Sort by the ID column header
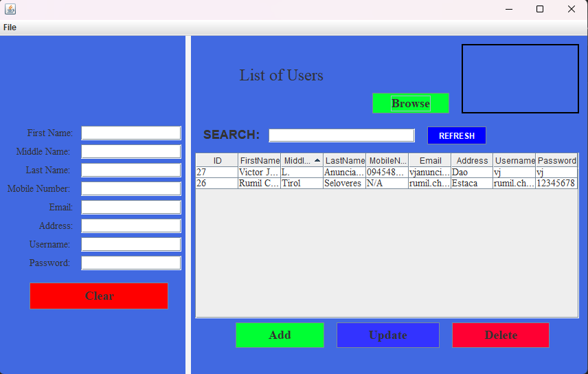Image resolution: width=588 pixels, height=374 pixels. tap(217, 160)
